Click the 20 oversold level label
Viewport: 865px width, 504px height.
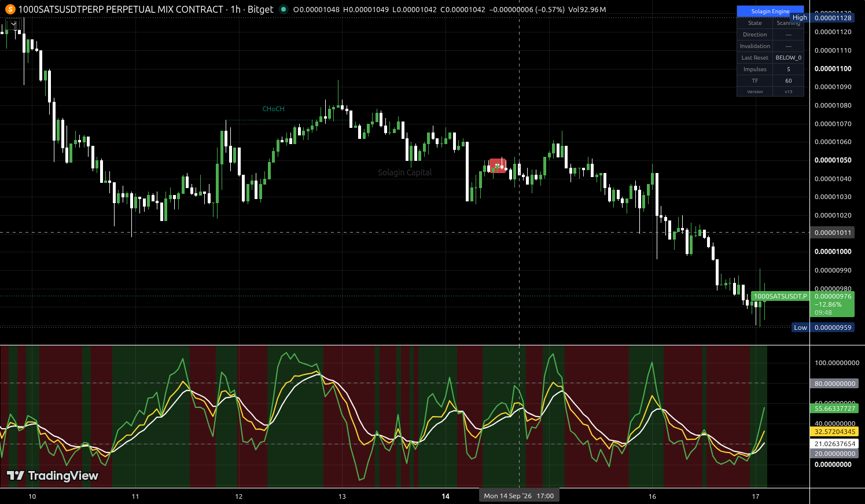(x=834, y=454)
